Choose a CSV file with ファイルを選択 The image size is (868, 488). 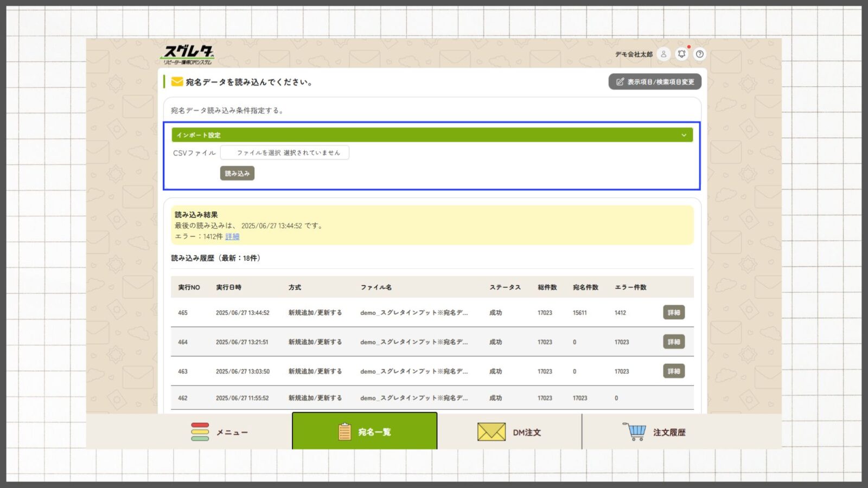(259, 153)
